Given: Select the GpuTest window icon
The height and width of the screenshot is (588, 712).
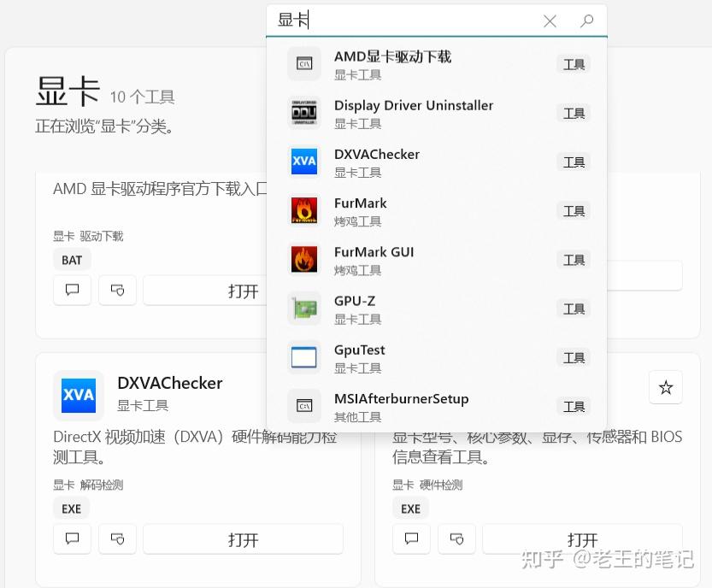Looking at the screenshot, I should (304, 357).
